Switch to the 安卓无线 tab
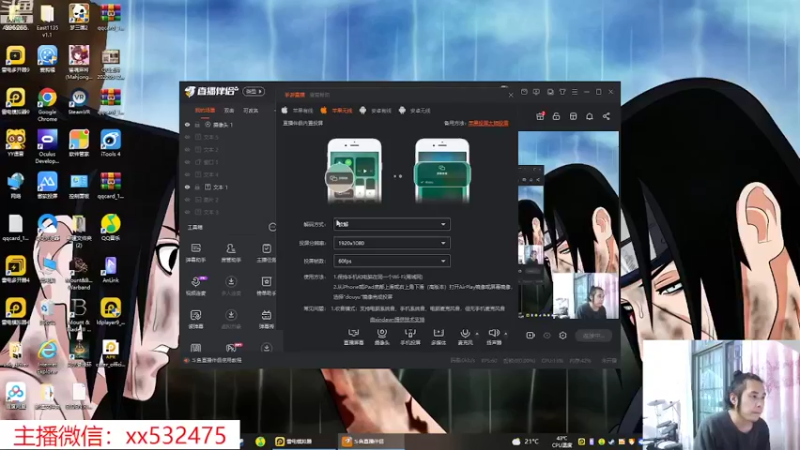The height and width of the screenshot is (450, 800). [x=415, y=110]
